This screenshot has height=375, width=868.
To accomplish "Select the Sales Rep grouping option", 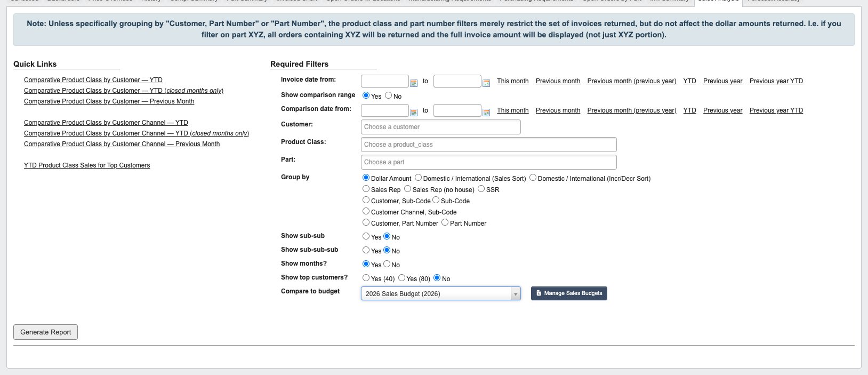I will coord(366,189).
